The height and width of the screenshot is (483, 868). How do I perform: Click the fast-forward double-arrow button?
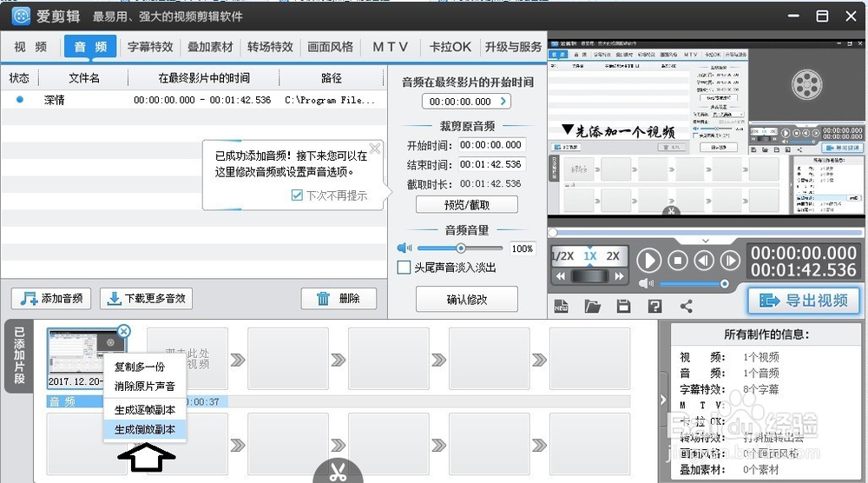[619, 276]
